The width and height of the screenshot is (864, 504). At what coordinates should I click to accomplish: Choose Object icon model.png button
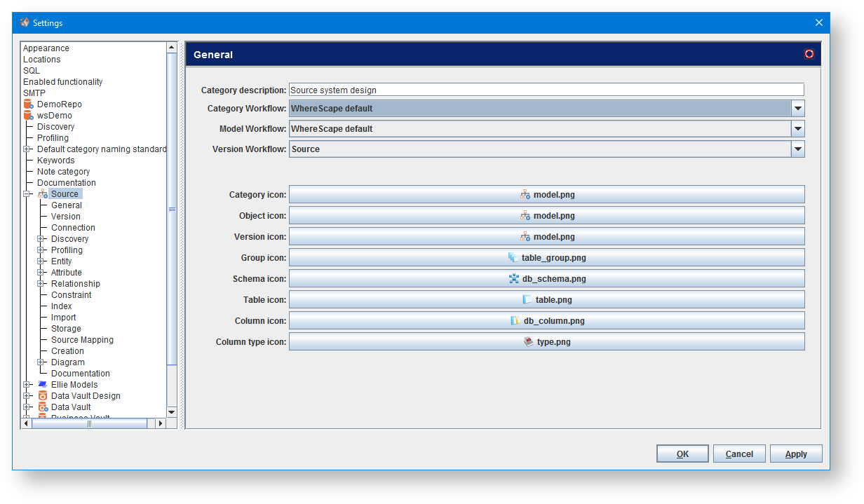546,216
